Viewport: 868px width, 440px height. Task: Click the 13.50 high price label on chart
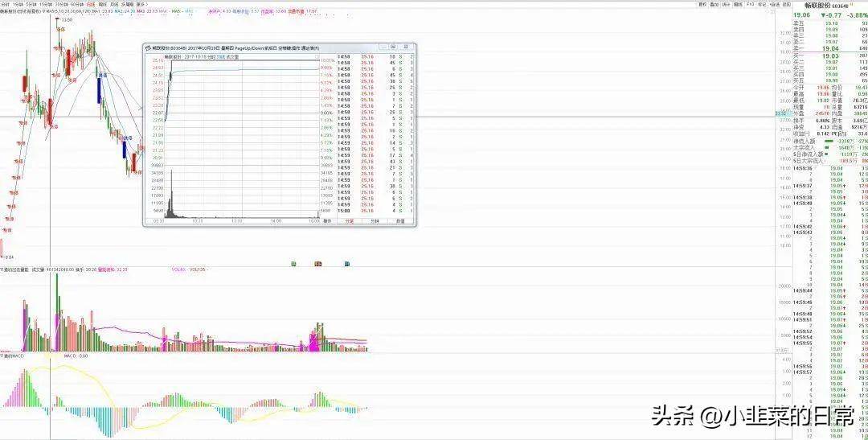point(67,19)
